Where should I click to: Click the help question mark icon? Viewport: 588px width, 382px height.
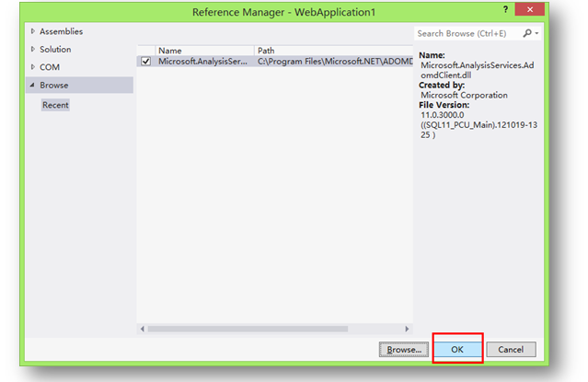pos(506,10)
